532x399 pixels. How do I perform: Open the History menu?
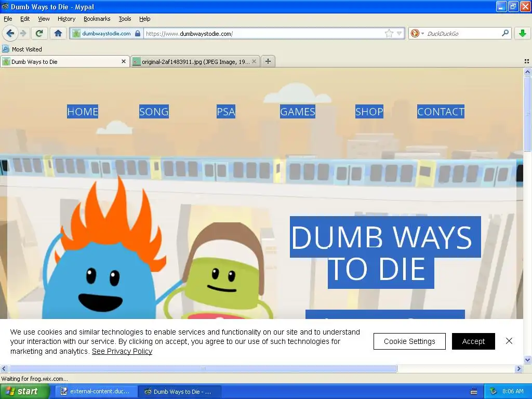click(x=66, y=19)
